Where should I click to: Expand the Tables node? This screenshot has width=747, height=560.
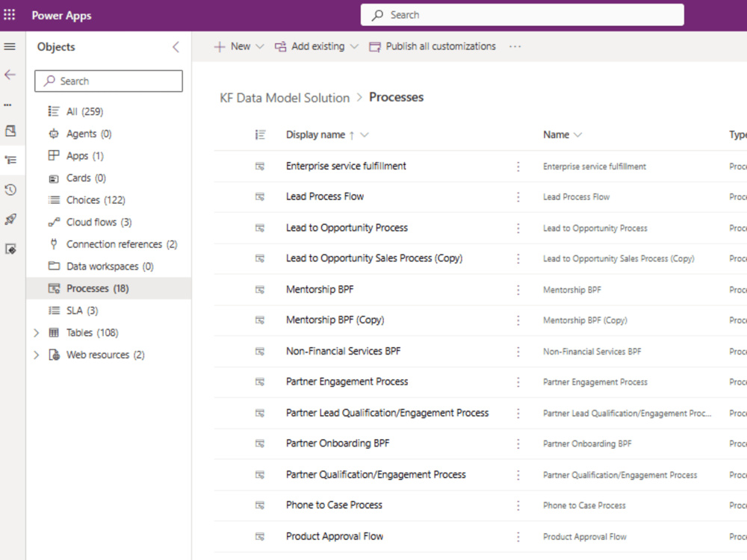point(36,333)
